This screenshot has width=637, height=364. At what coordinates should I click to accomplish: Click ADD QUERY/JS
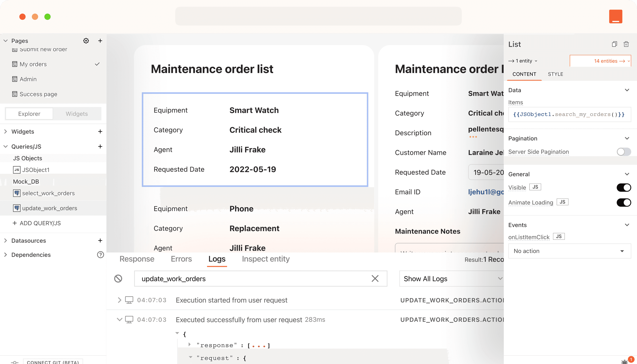pos(37,223)
